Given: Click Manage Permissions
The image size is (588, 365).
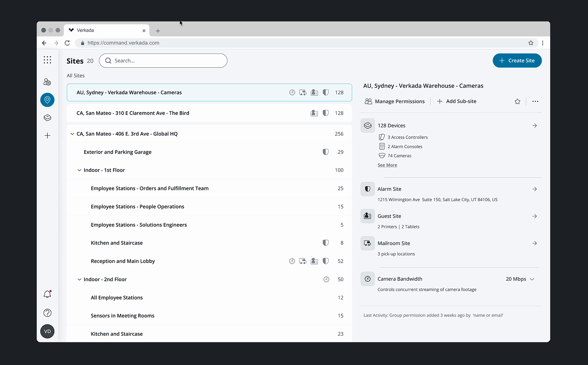Looking at the screenshot, I should coord(394,101).
